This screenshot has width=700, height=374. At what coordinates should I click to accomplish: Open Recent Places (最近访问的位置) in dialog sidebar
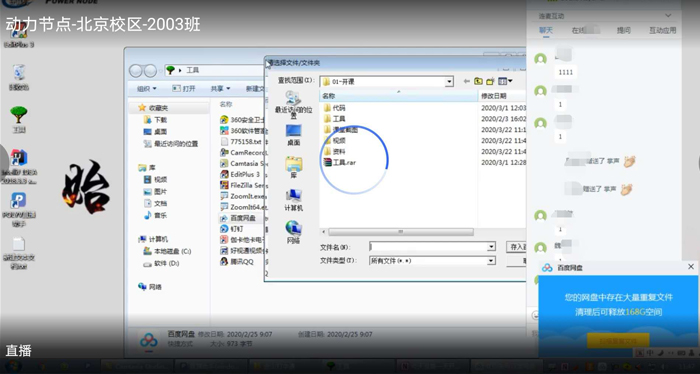pyautogui.click(x=293, y=104)
